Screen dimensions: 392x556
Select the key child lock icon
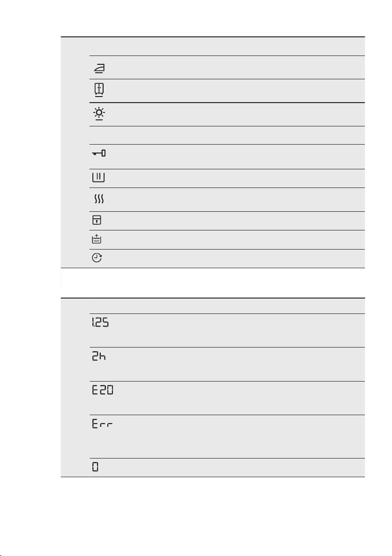pyautogui.click(x=98, y=153)
